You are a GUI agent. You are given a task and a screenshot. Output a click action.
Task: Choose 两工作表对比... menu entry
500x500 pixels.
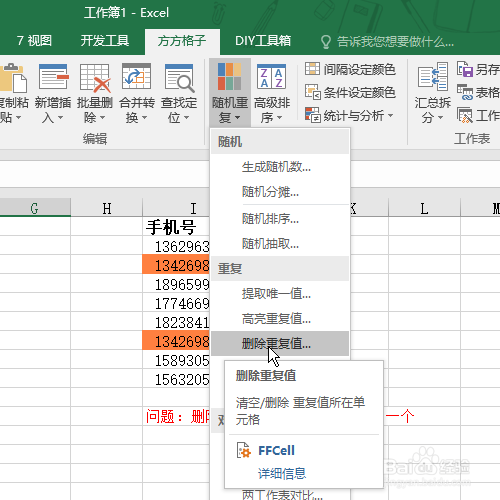point(282,495)
